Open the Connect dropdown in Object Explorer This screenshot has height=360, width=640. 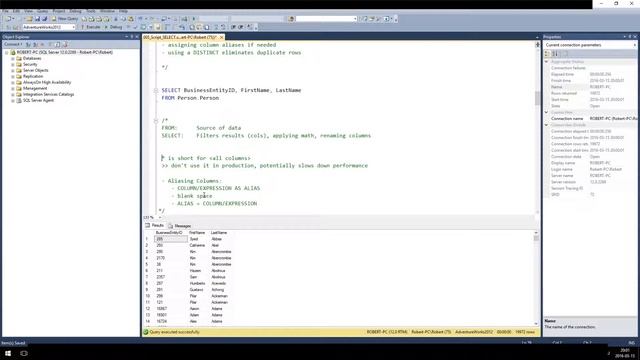pos(13,44)
